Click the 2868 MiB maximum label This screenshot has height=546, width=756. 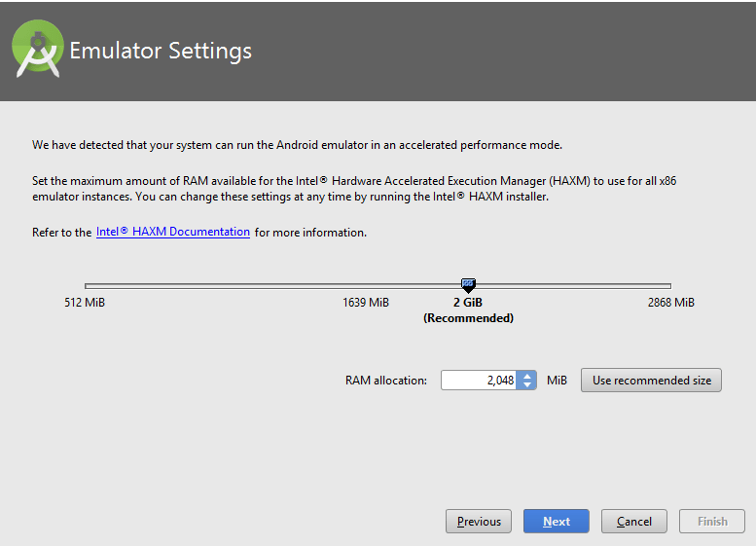click(670, 303)
